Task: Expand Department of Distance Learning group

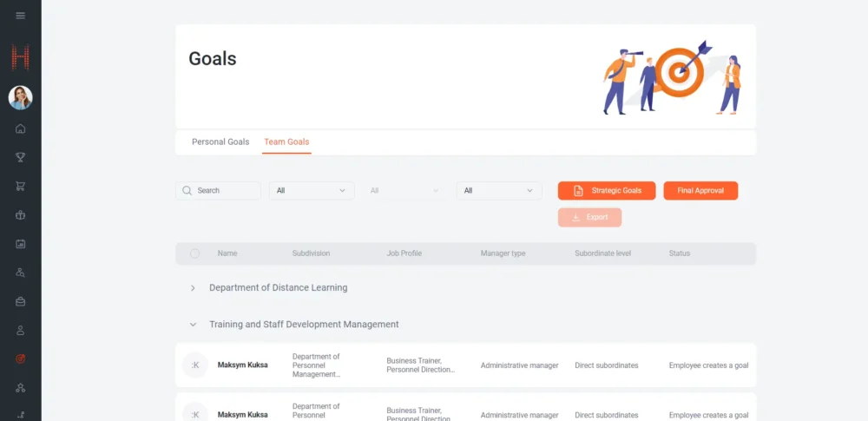Action: click(193, 288)
